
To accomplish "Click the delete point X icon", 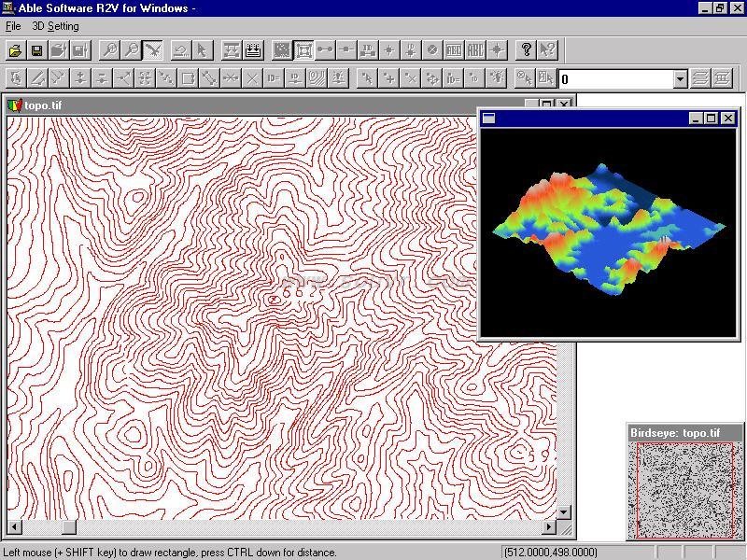I will point(410,78).
